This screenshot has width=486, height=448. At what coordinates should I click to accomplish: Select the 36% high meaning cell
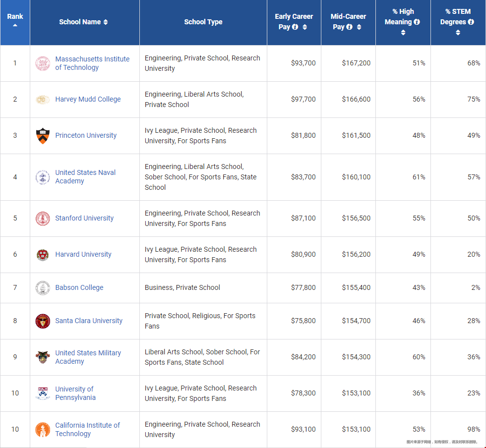click(x=403, y=393)
